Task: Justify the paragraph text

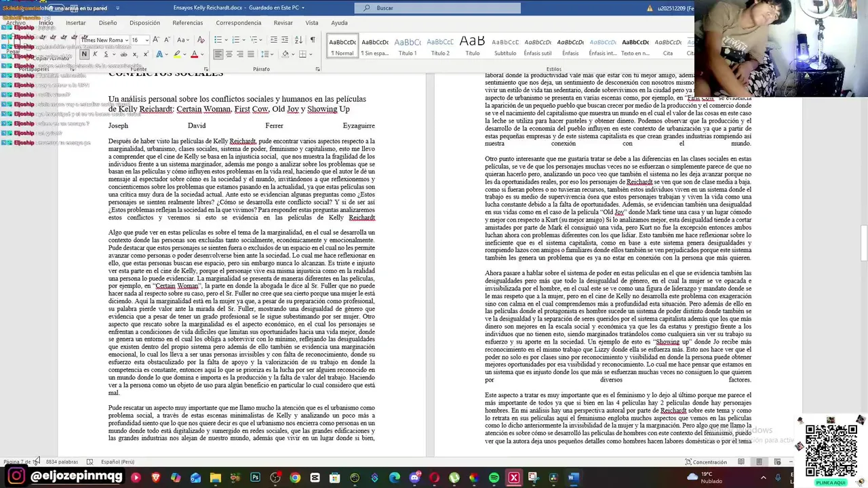Action: pos(251,54)
